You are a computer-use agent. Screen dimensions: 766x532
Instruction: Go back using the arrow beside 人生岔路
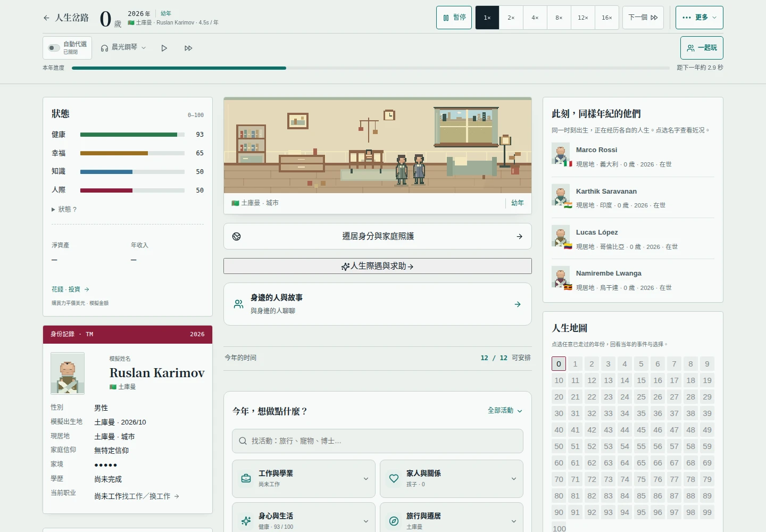(x=46, y=18)
